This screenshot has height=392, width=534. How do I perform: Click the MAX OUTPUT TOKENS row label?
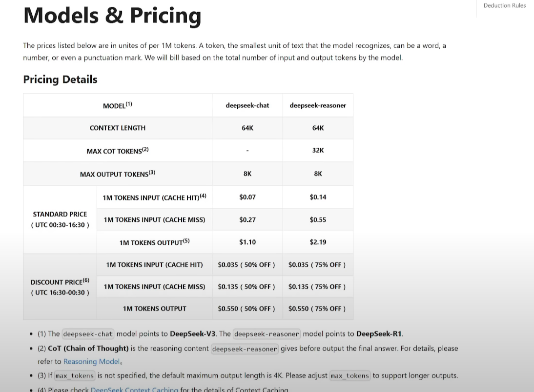[117, 174]
